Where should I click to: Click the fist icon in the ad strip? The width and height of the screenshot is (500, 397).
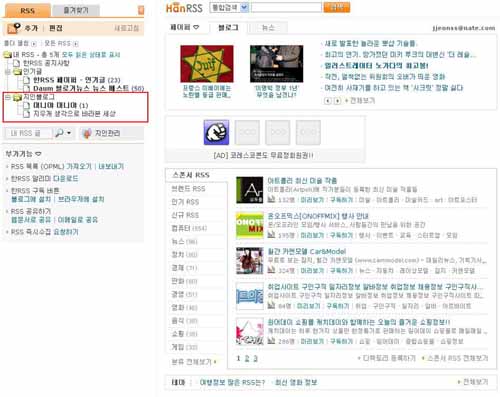(x=216, y=132)
